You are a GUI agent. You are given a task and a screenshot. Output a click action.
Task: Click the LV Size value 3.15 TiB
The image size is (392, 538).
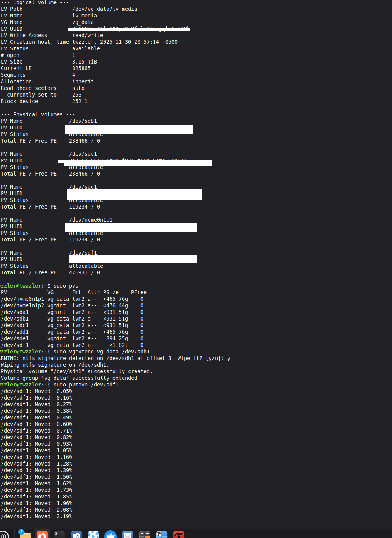(x=85, y=62)
